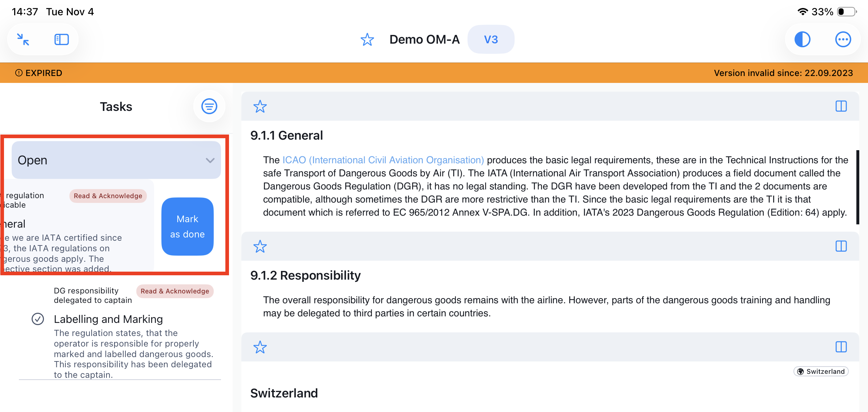The height and width of the screenshot is (412, 868).
Task: Open the tasks filter icon
Action: [x=209, y=106]
